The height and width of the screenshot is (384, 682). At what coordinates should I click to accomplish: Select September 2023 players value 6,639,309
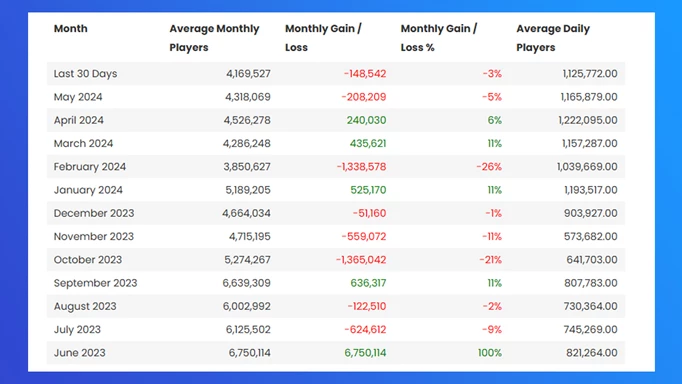(x=247, y=283)
